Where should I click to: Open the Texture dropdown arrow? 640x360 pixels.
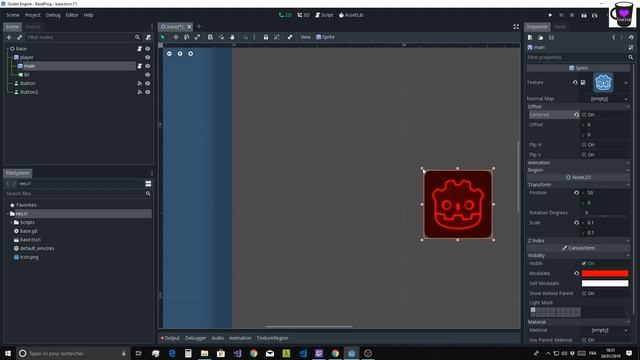[x=626, y=83]
